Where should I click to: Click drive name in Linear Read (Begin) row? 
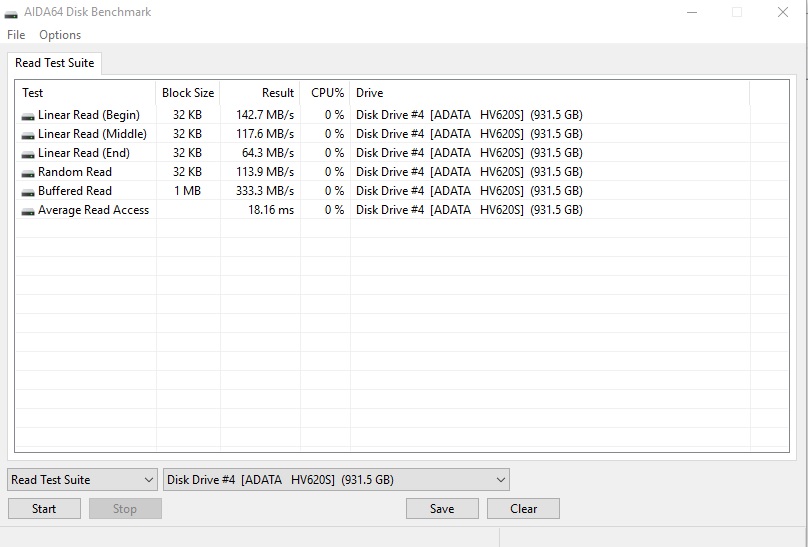[x=469, y=114]
